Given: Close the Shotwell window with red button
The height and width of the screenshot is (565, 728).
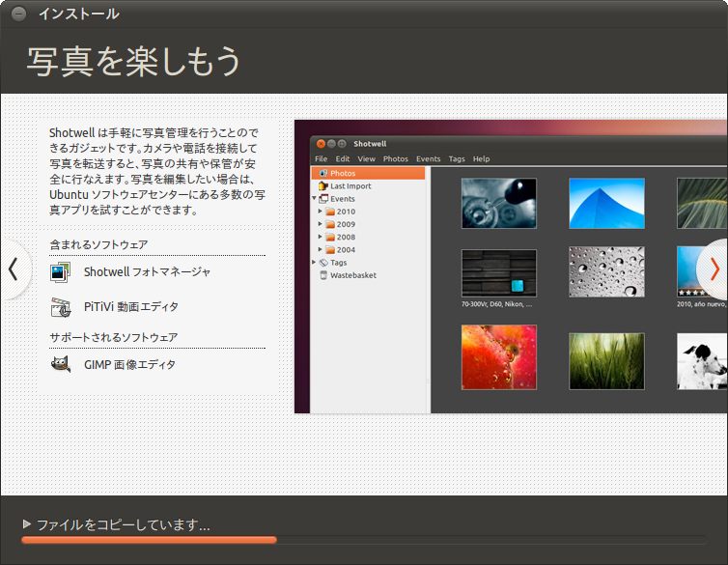Looking at the screenshot, I should click(321, 144).
